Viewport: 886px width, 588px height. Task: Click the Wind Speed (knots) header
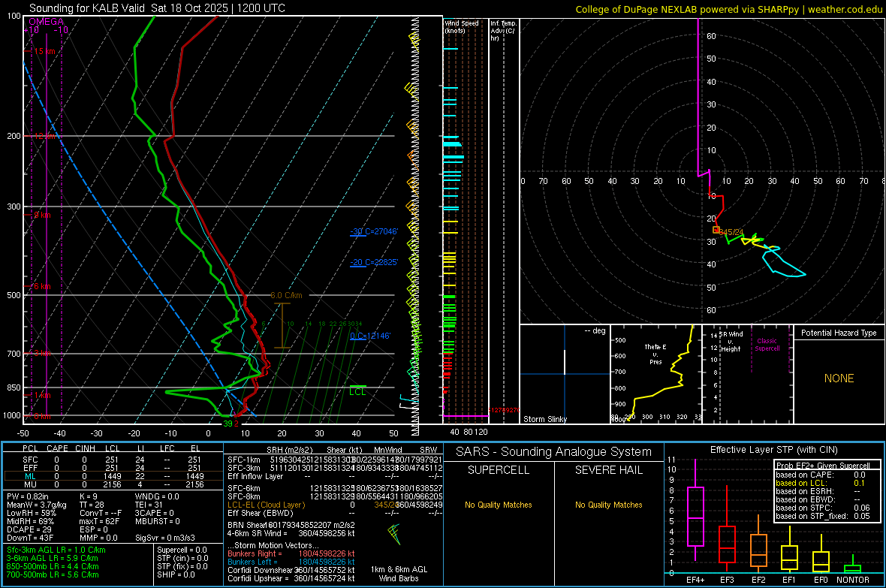click(461, 26)
